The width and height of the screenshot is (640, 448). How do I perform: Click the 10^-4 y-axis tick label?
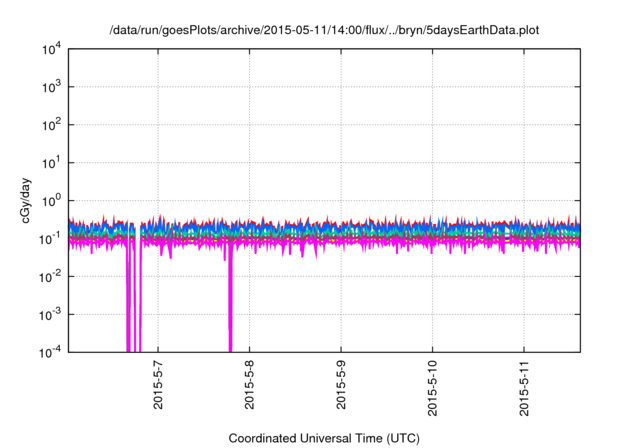[51, 352]
